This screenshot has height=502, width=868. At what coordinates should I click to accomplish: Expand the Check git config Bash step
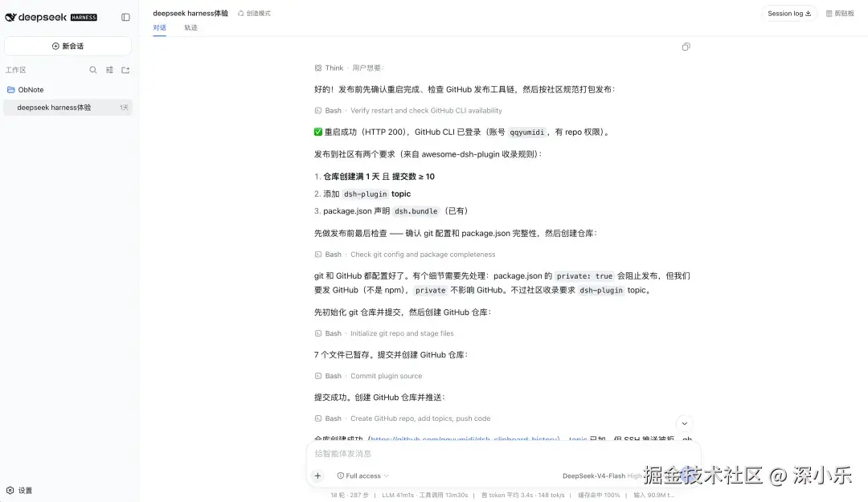coord(404,255)
